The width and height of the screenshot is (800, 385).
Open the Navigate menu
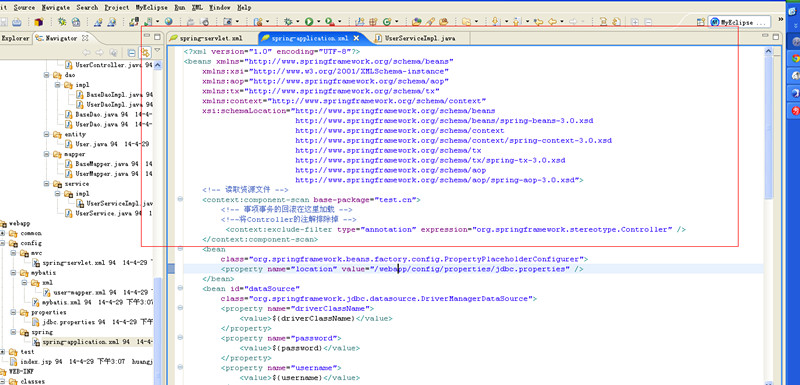[56, 8]
